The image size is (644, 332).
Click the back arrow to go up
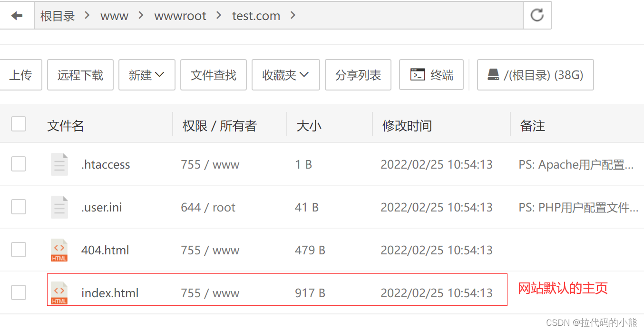[17, 15]
